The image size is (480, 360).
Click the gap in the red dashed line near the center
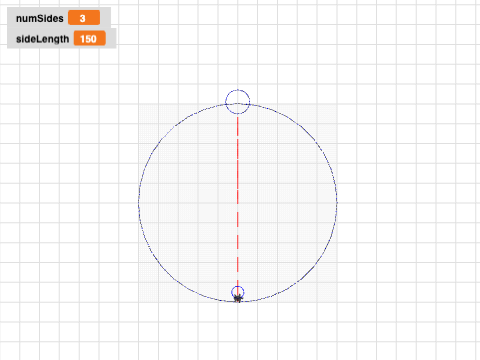tap(238, 207)
